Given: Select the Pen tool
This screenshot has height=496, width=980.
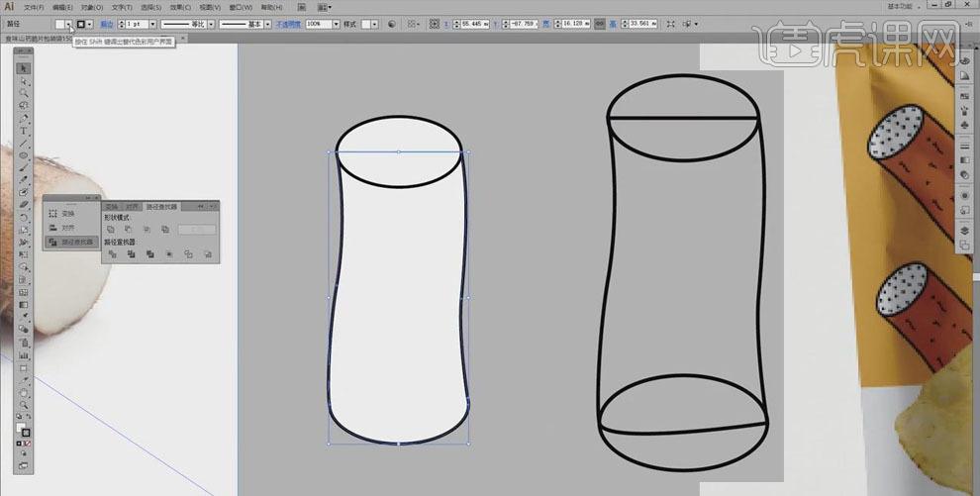Looking at the screenshot, I should [x=24, y=118].
